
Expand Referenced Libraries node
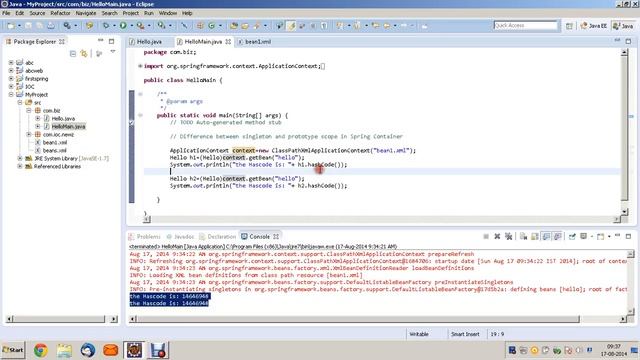click(20, 166)
